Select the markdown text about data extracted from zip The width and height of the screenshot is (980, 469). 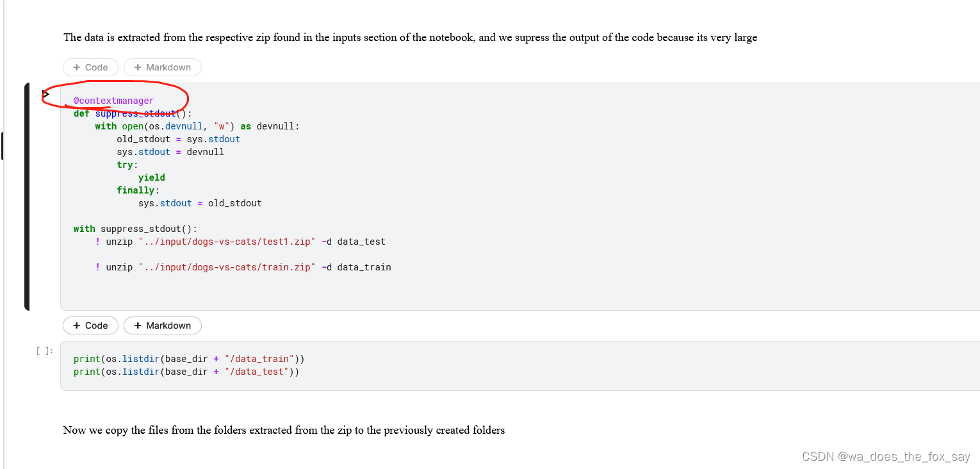(x=410, y=37)
